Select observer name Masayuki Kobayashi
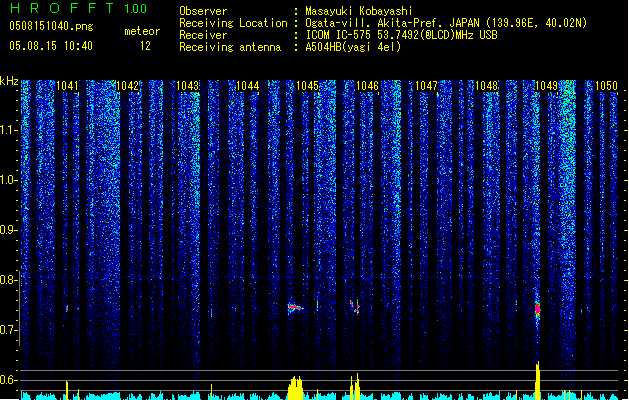Viewport: 629px width, 400px height. pyautogui.click(x=359, y=11)
